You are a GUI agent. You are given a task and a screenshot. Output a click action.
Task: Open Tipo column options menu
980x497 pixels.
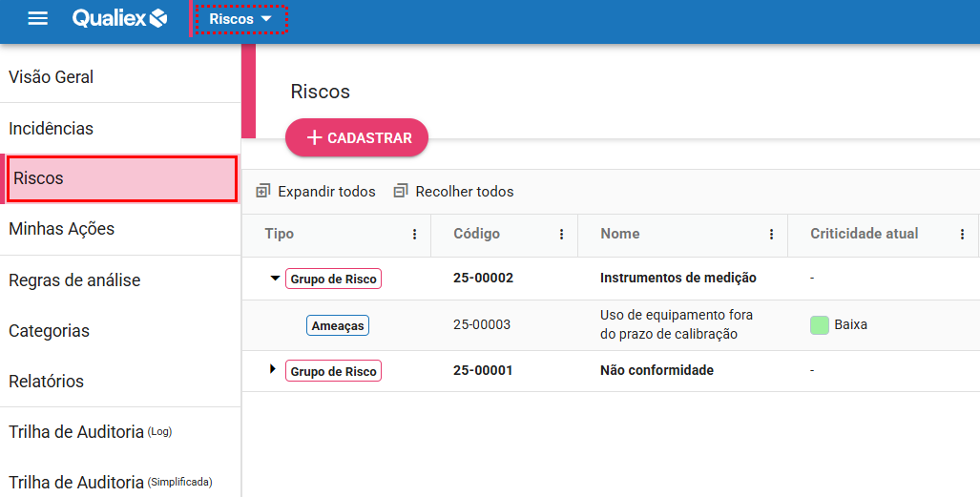click(x=414, y=234)
